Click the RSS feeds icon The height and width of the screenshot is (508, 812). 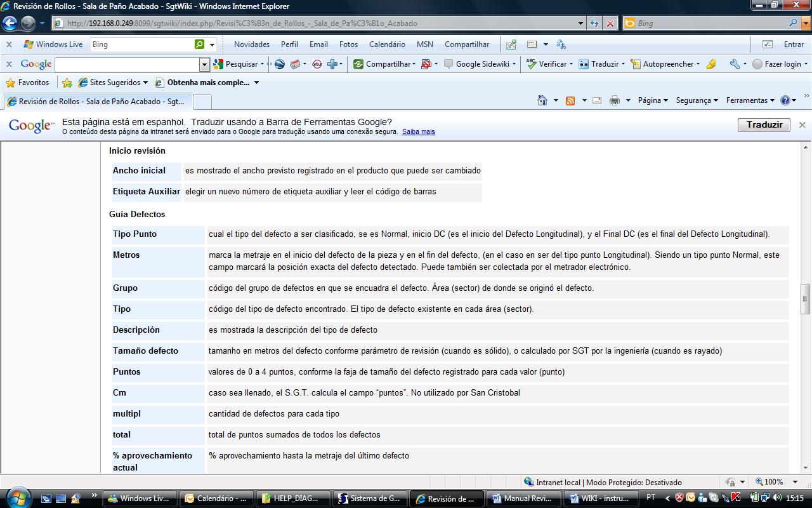(570, 100)
